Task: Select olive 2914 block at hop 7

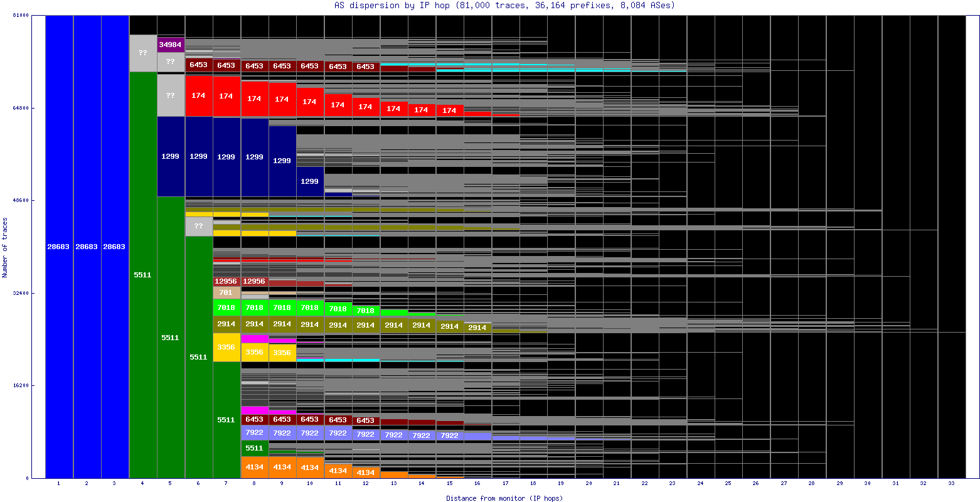Action: tap(226, 324)
